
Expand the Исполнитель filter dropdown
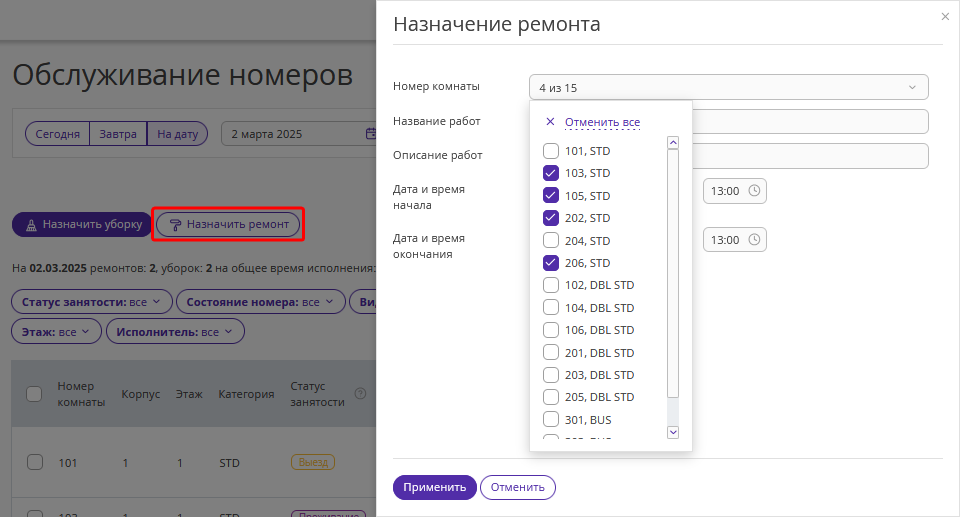(x=175, y=331)
